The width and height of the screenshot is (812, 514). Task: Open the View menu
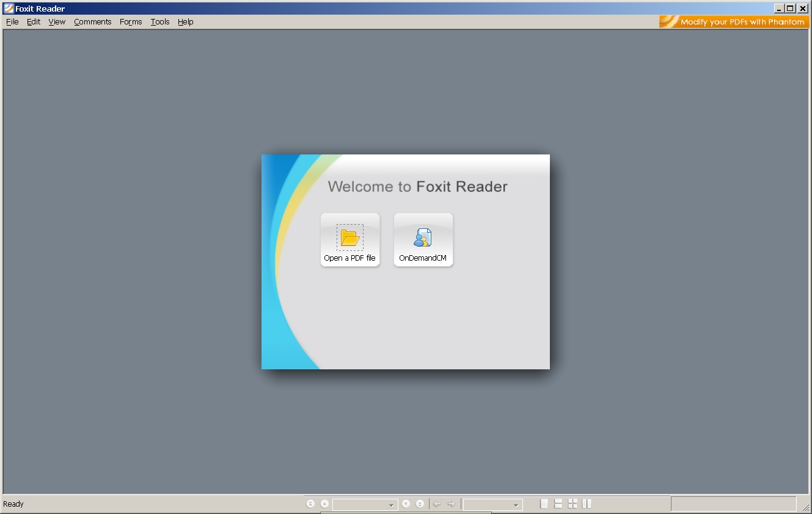[x=57, y=21]
